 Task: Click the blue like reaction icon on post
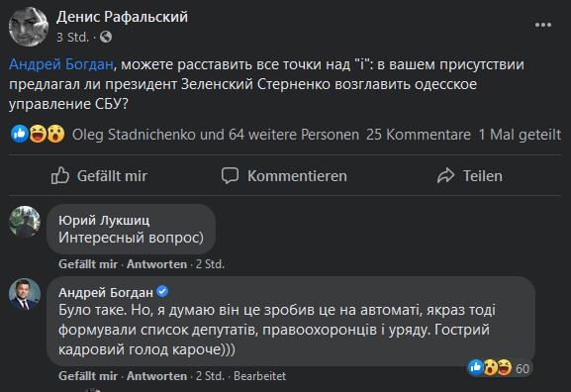20,134
